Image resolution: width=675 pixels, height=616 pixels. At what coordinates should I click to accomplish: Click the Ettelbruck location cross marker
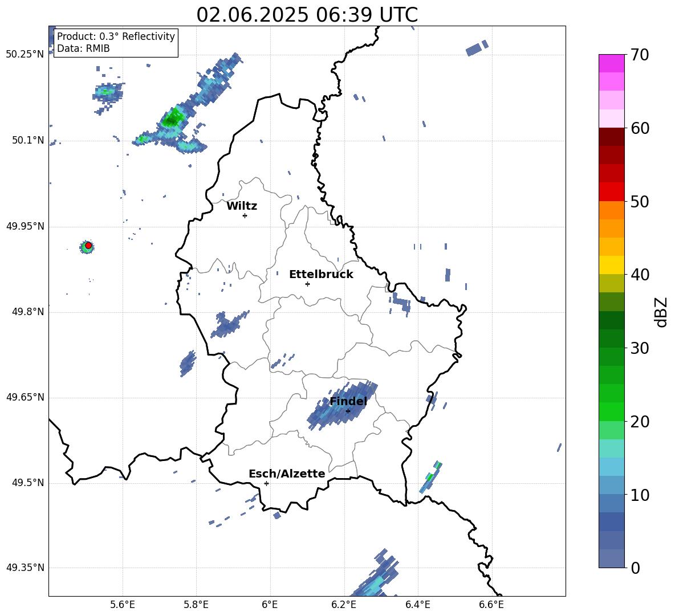pos(307,284)
